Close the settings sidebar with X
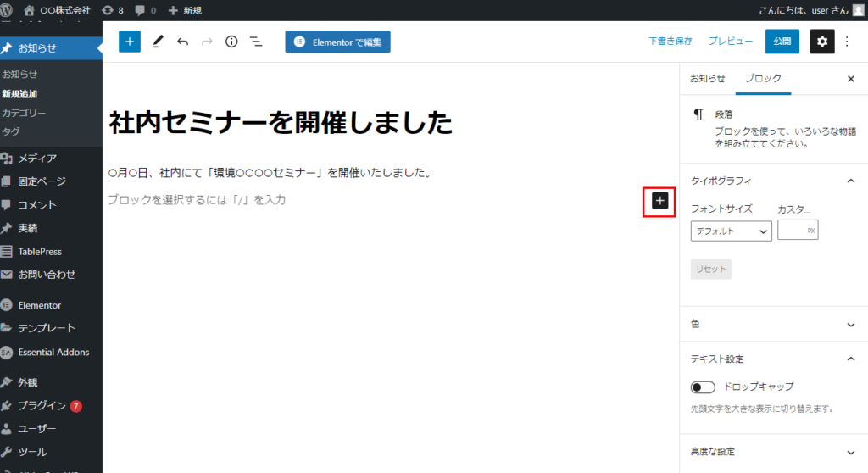 [851, 78]
